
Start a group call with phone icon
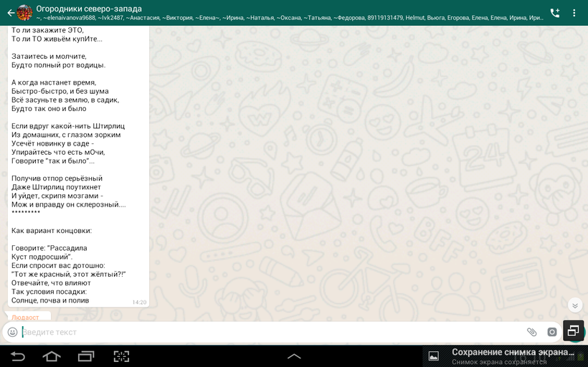(554, 13)
